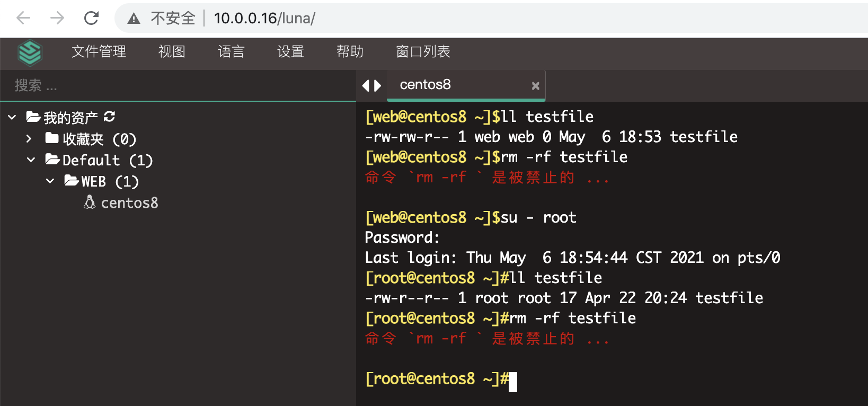Collapse the Default (1) node

[x=31, y=160]
